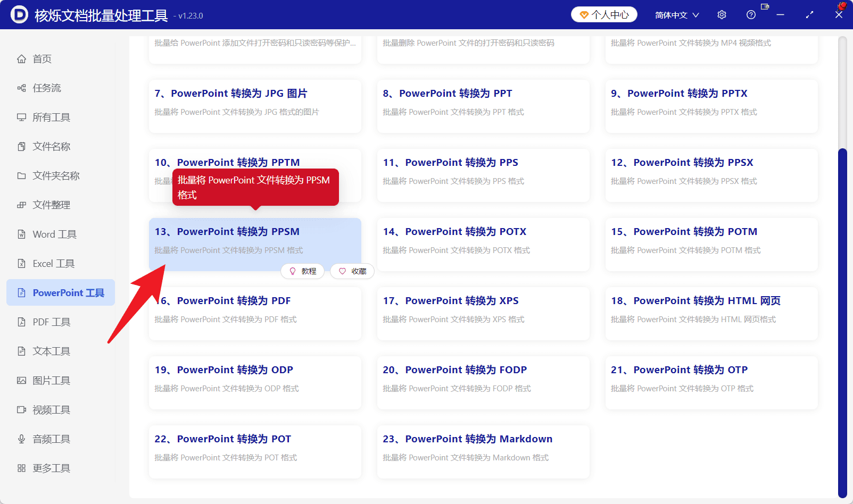
Task: Select the PowerPoint 工具 menu item
Action: tap(61, 292)
